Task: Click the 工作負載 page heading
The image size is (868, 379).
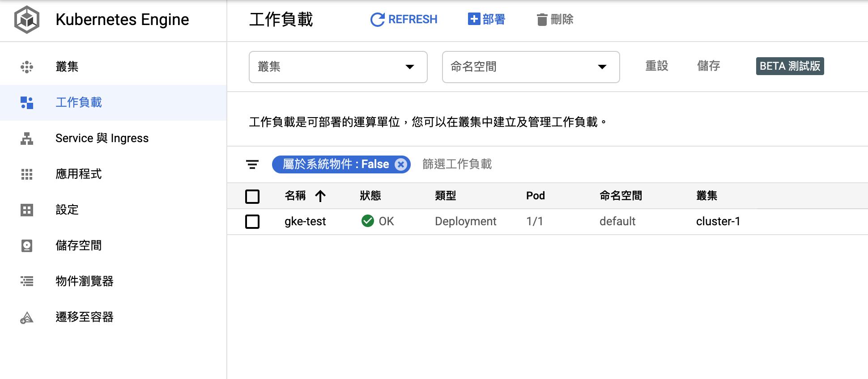Action: pos(281,20)
